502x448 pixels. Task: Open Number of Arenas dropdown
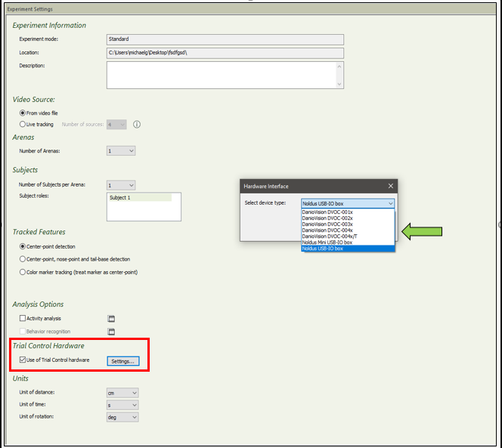[x=121, y=151]
